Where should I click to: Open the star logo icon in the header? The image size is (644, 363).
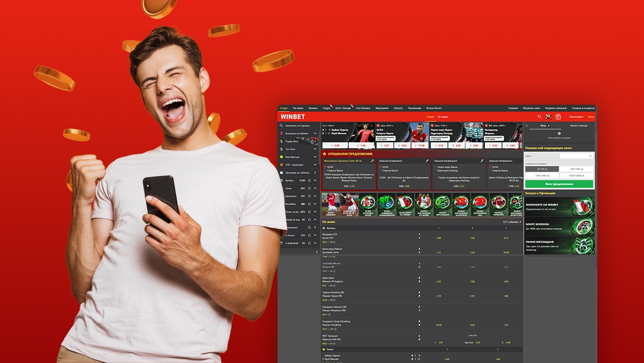tap(548, 117)
